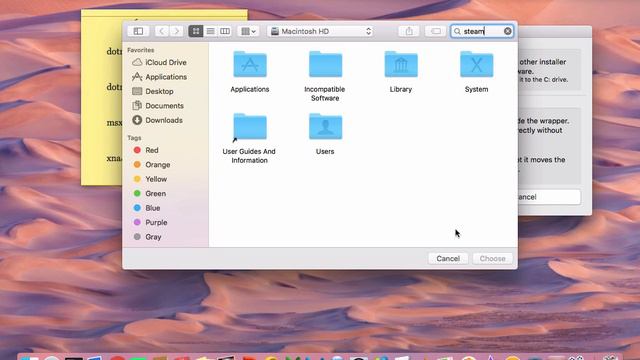Click the Choose button

coord(492,258)
